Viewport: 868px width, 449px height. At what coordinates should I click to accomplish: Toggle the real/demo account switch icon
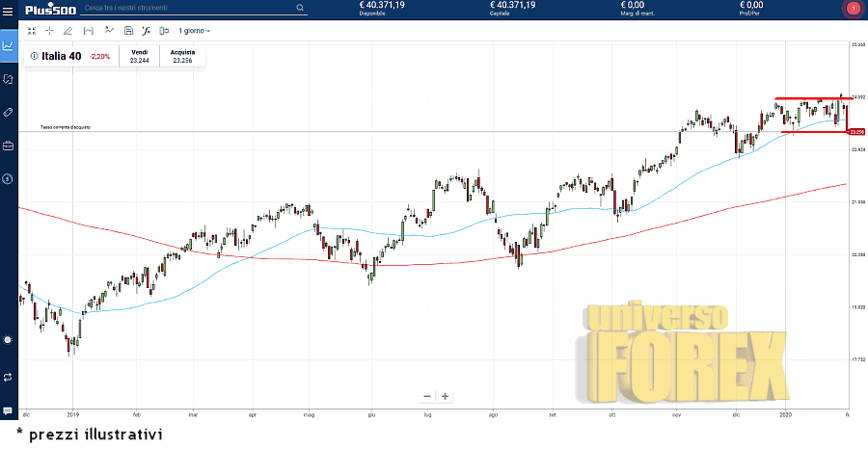8,377
